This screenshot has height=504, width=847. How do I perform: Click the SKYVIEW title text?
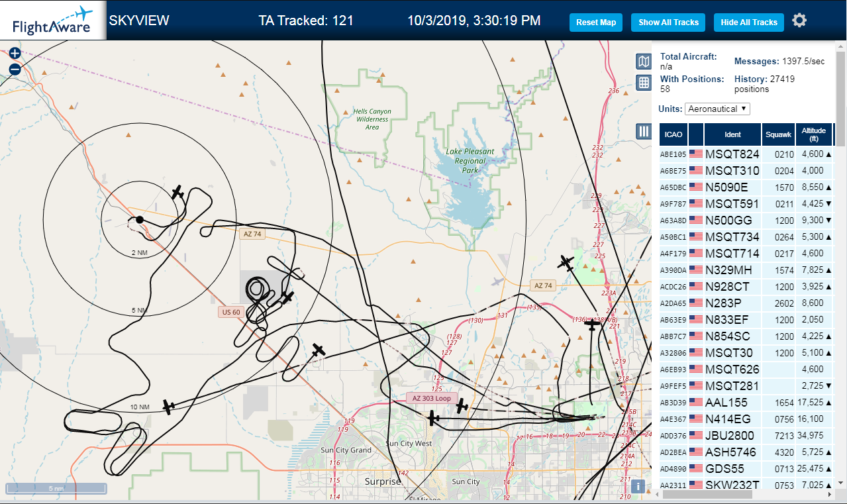(x=139, y=21)
